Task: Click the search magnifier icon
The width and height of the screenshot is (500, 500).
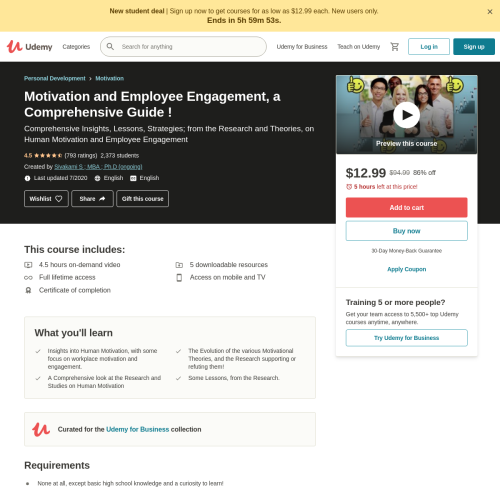Action: tap(110, 47)
